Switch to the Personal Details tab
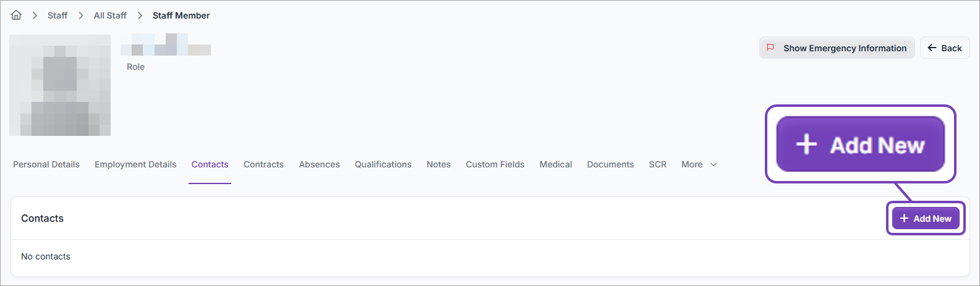 click(x=46, y=164)
